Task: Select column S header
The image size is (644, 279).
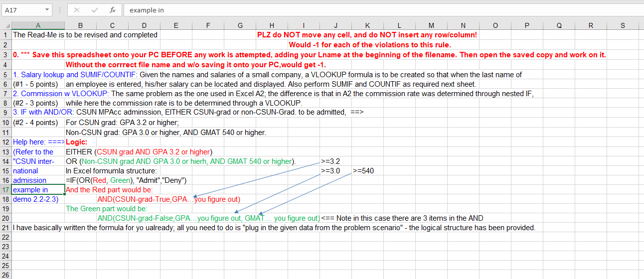Action: pyautogui.click(x=623, y=25)
